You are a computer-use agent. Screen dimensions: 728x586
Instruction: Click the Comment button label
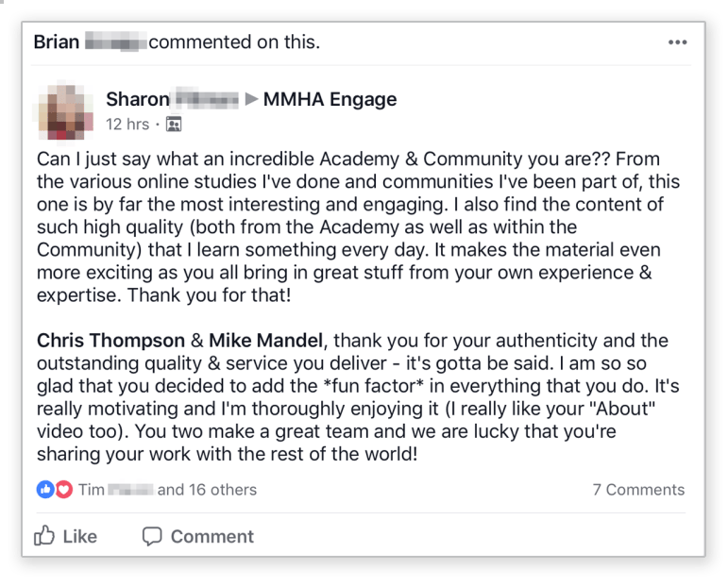(212, 536)
